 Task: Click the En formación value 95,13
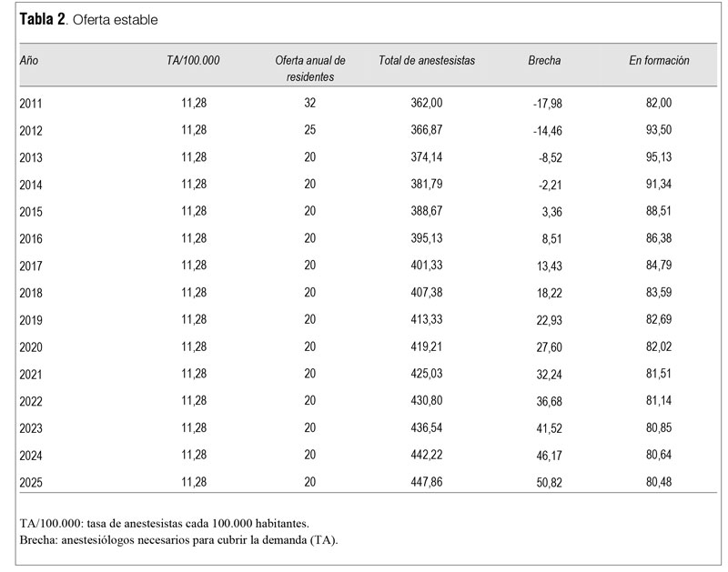coord(659,157)
